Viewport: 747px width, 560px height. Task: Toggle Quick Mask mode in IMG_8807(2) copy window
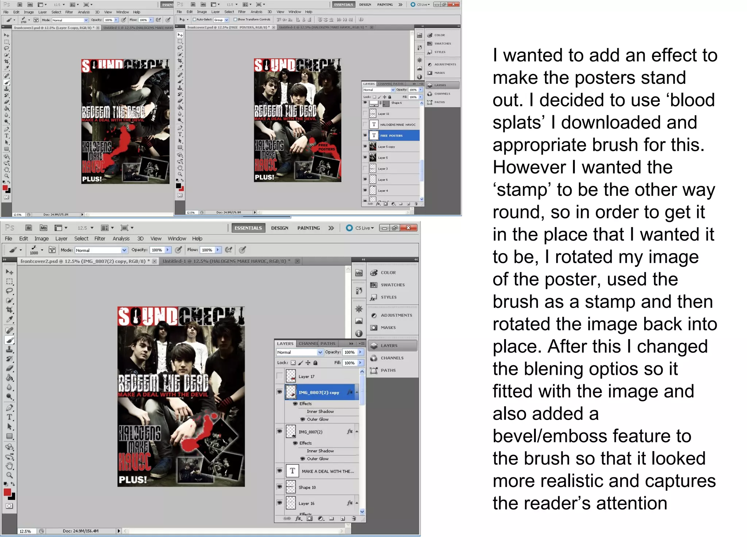(x=9, y=506)
